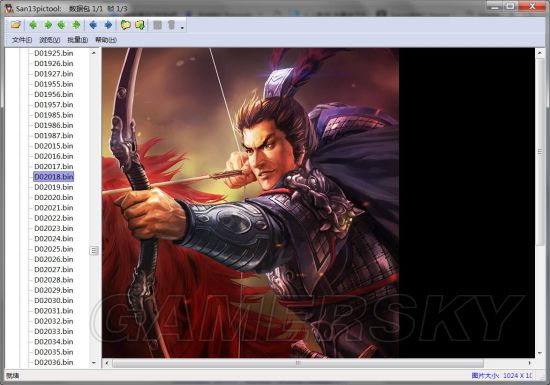
Task: Click the folder import icon
Action: click(126, 25)
